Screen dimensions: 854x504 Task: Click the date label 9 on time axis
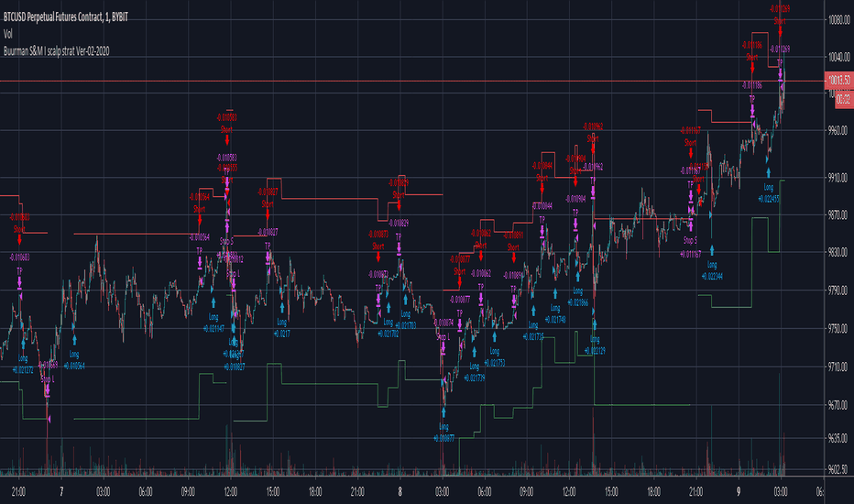[739, 491]
